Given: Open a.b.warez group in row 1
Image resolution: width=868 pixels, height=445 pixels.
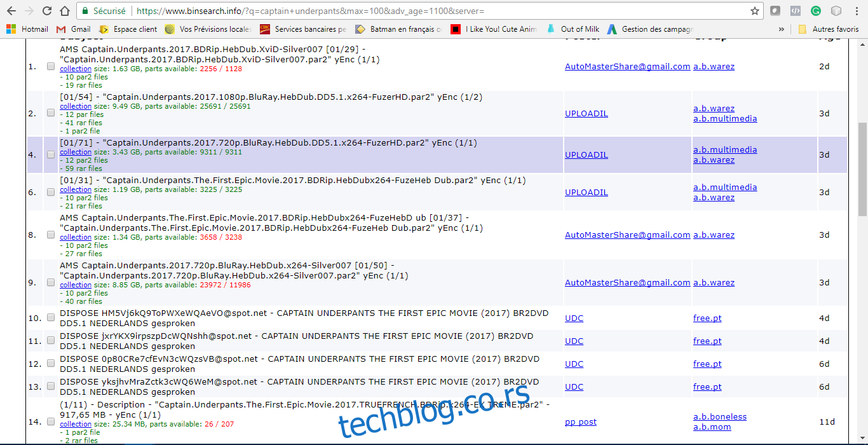Looking at the screenshot, I should (714, 66).
